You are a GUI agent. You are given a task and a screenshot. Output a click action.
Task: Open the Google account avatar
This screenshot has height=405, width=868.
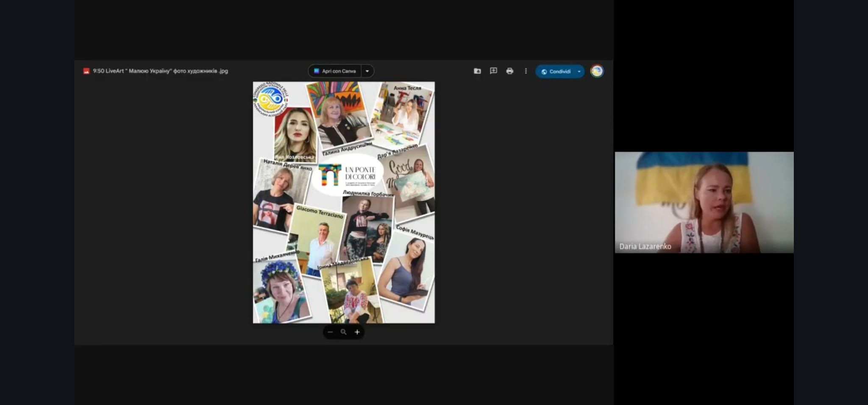coord(597,71)
